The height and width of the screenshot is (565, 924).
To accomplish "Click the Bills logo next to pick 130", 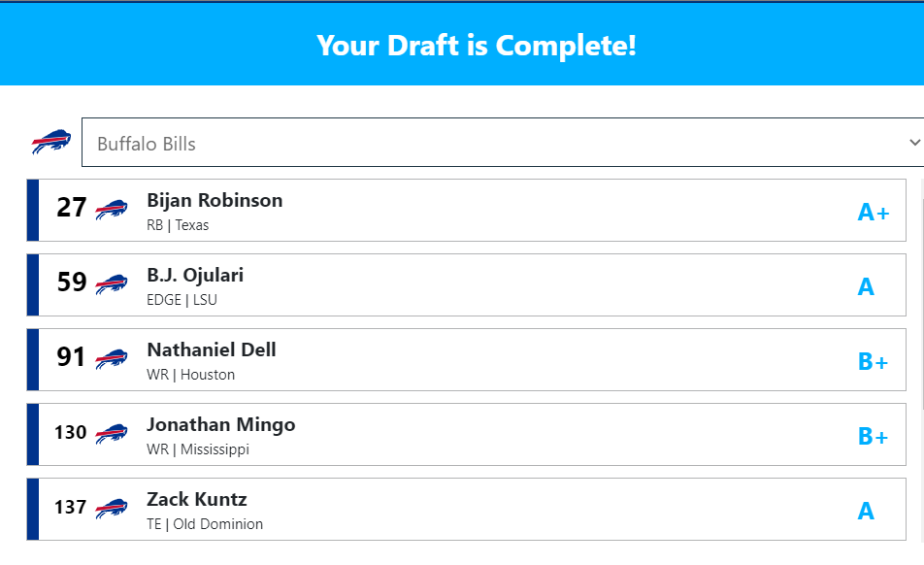I will click(112, 434).
